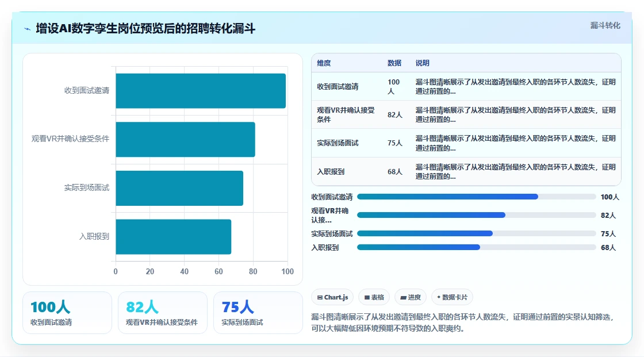Image resolution: width=644 pixels, height=357 pixels.
Task: Click the 收到面试邀请 progress bar at 100人
Action: click(477, 197)
